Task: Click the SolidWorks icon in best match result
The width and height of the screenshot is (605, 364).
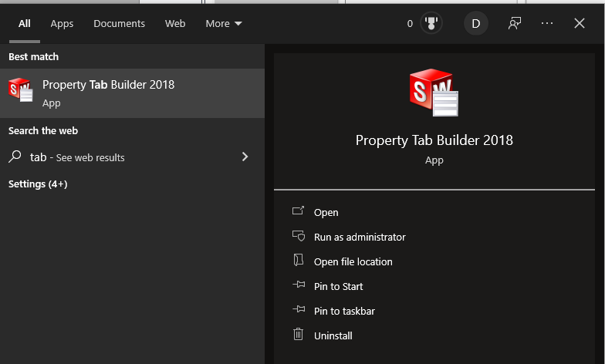Action: (20, 89)
